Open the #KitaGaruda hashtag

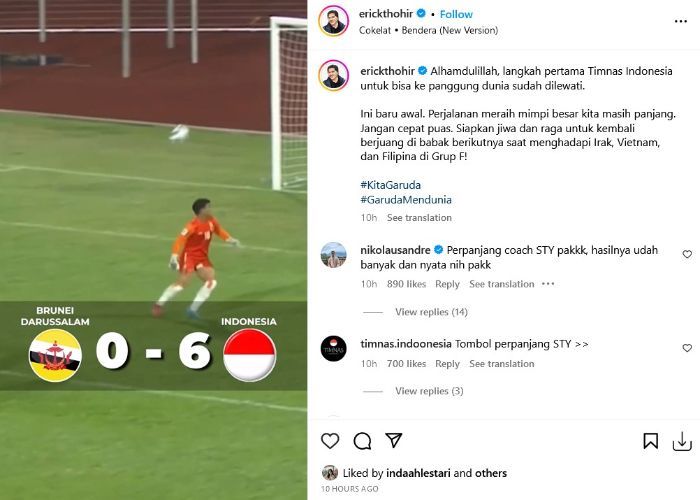[x=391, y=185]
